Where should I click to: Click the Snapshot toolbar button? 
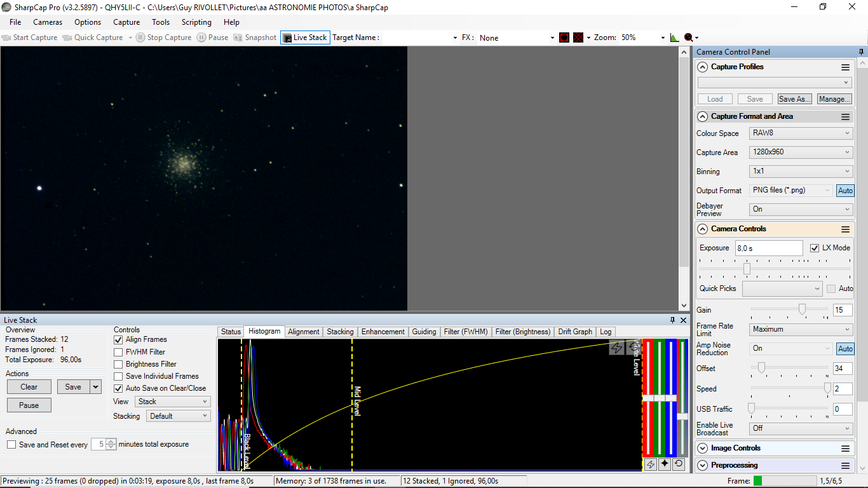click(255, 37)
